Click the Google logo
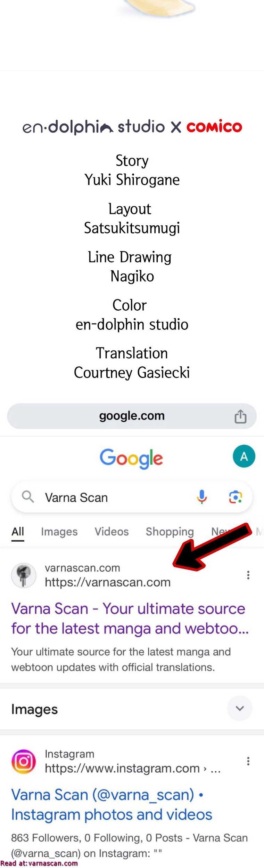264x868 pixels. pyautogui.click(x=131, y=458)
